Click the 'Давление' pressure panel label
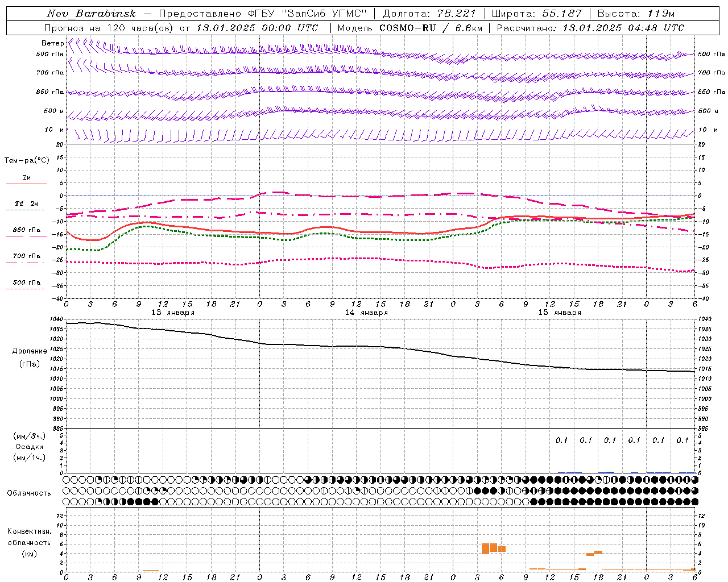 (x=30, y=351)
